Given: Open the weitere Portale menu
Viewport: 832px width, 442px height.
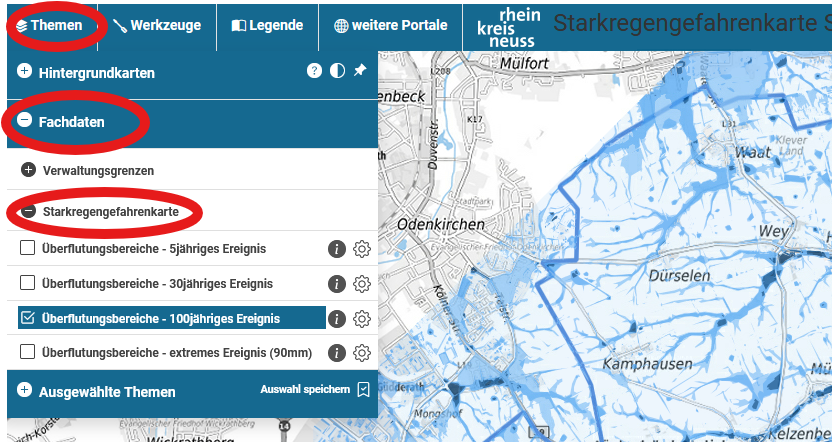Looking at the screenshot, I should click(x=391, y=25).
